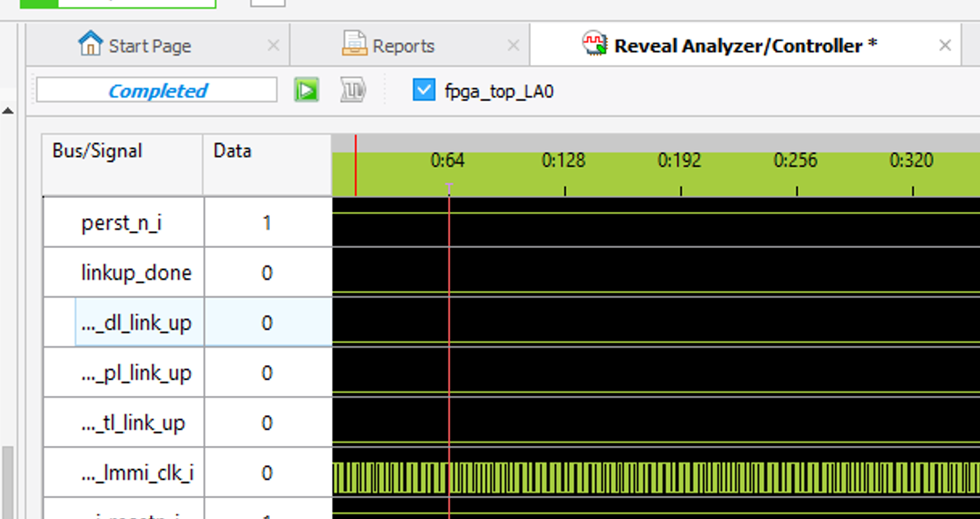Click the 0:128 timeline tick
Image resolution: width=980 pixels, height=519 pixels.
click(x=564, y=161)
